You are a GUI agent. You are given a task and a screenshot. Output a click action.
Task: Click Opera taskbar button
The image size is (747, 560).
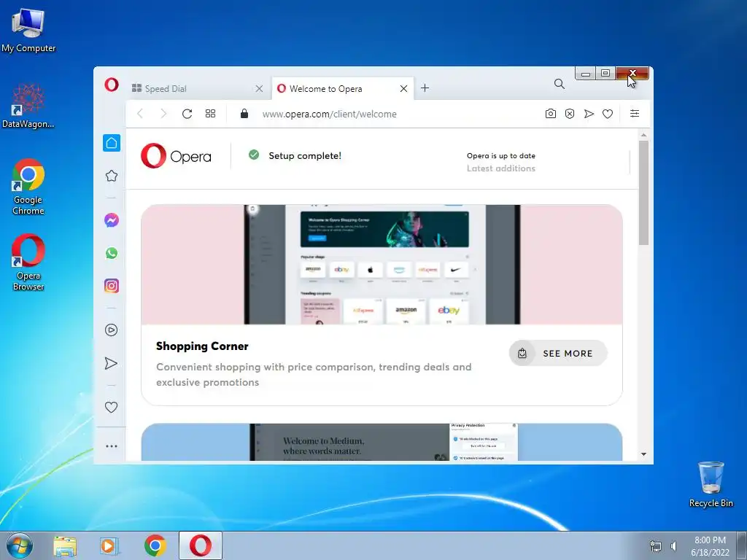201,545
